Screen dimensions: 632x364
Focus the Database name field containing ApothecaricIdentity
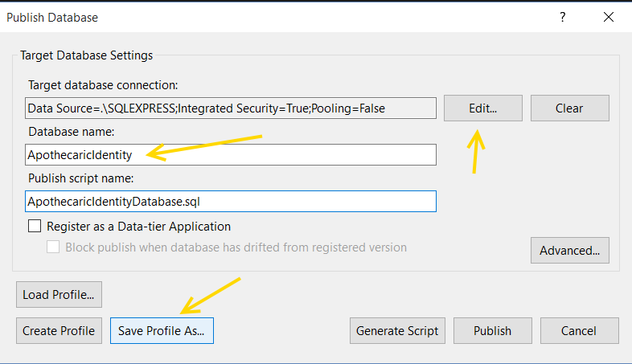(230, 155)
